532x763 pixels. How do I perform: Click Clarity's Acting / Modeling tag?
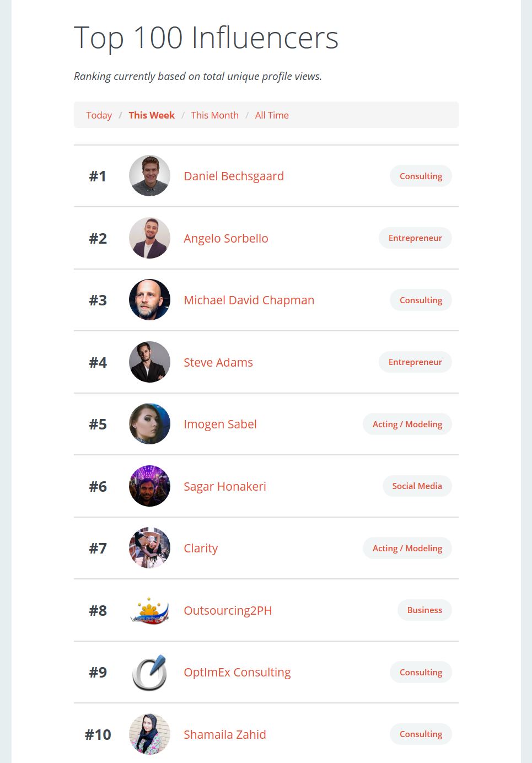pos(407,548)
